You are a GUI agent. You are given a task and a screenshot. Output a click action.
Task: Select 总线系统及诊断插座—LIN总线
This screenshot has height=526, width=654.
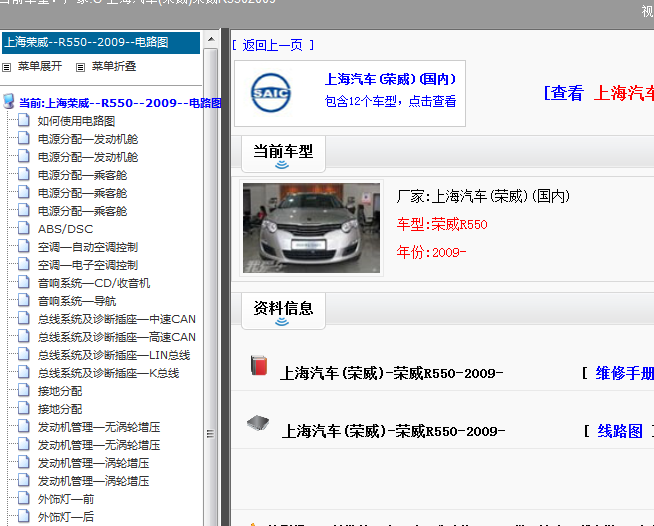114,355
